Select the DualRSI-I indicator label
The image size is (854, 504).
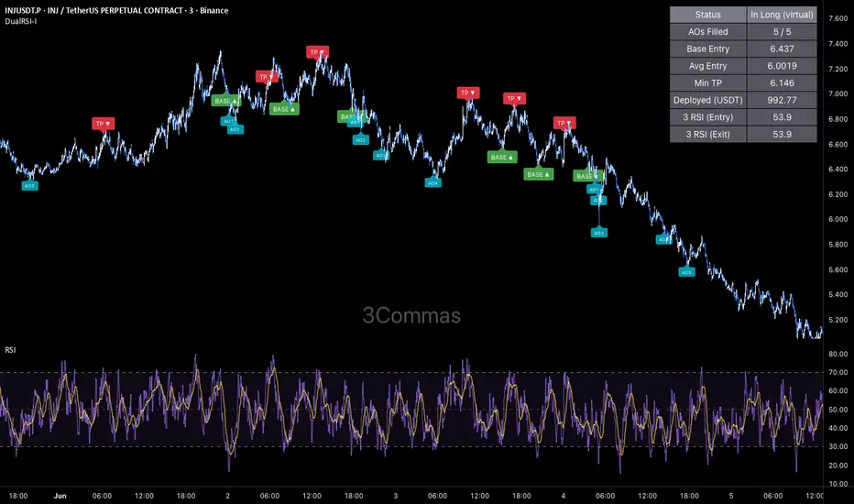click(x=21, y=21)
